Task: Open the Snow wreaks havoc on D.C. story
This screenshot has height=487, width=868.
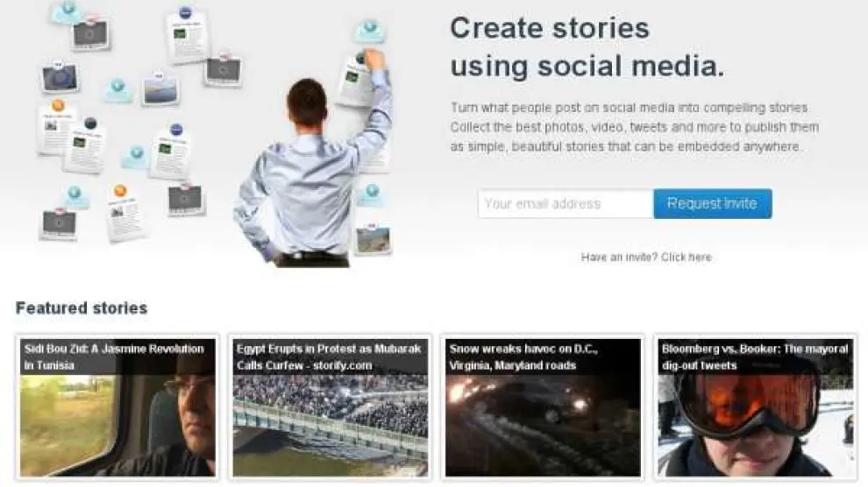Action: click(543, 407)
